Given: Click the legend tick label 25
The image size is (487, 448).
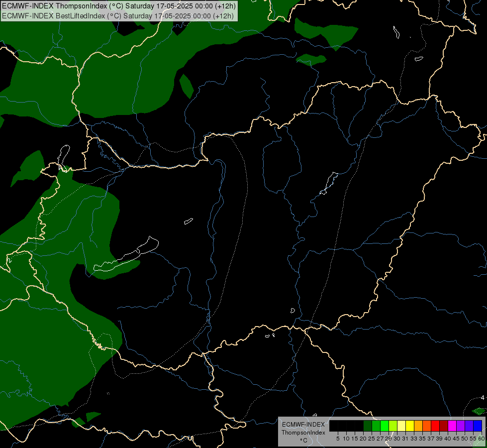Looking at the screenshot, I should coord(372,439).
